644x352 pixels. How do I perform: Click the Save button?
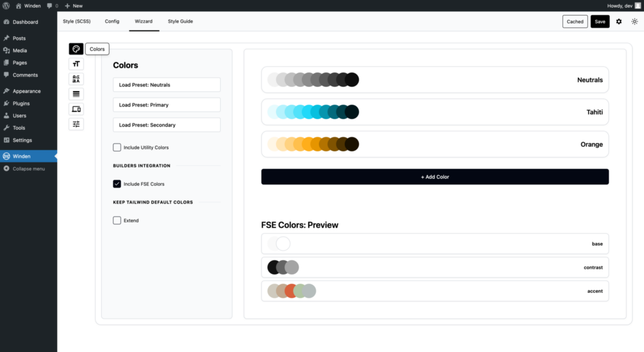[x=599, y=21]
